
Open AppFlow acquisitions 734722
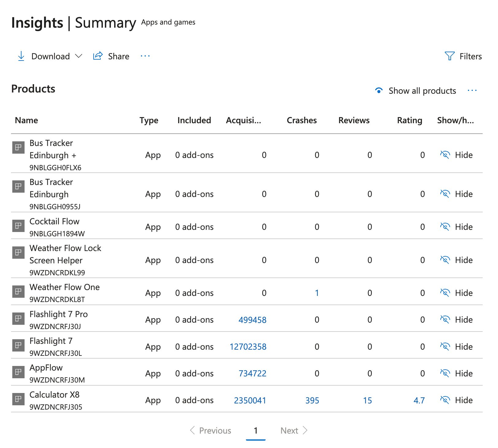pos(252,373)
